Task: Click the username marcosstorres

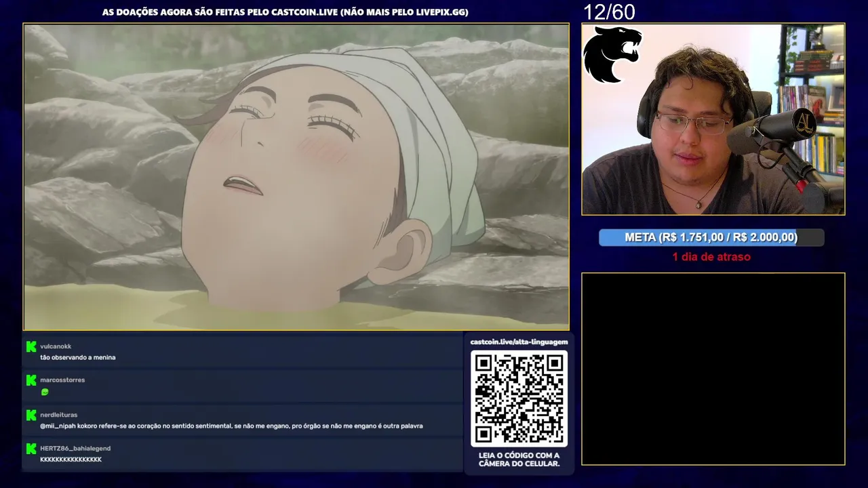Action: click(62, 380)
